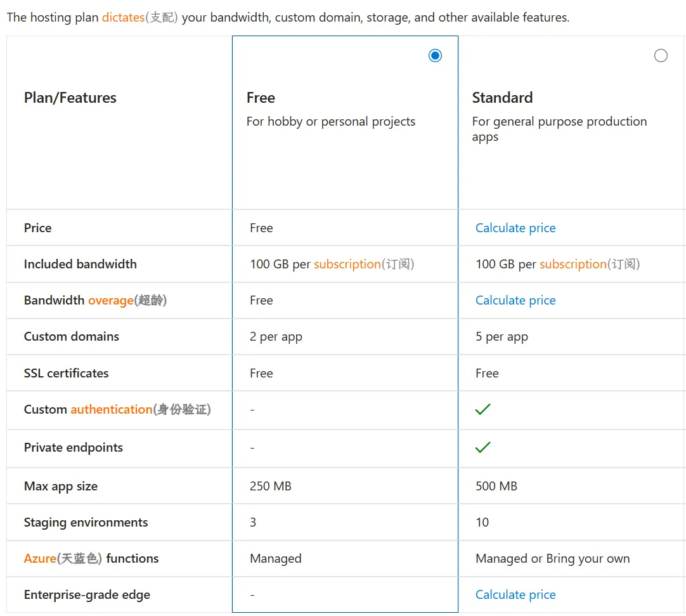Screen dimensions: 686x616
Task: Click the Custom authentication green checkmark
Action: (482, 410)
